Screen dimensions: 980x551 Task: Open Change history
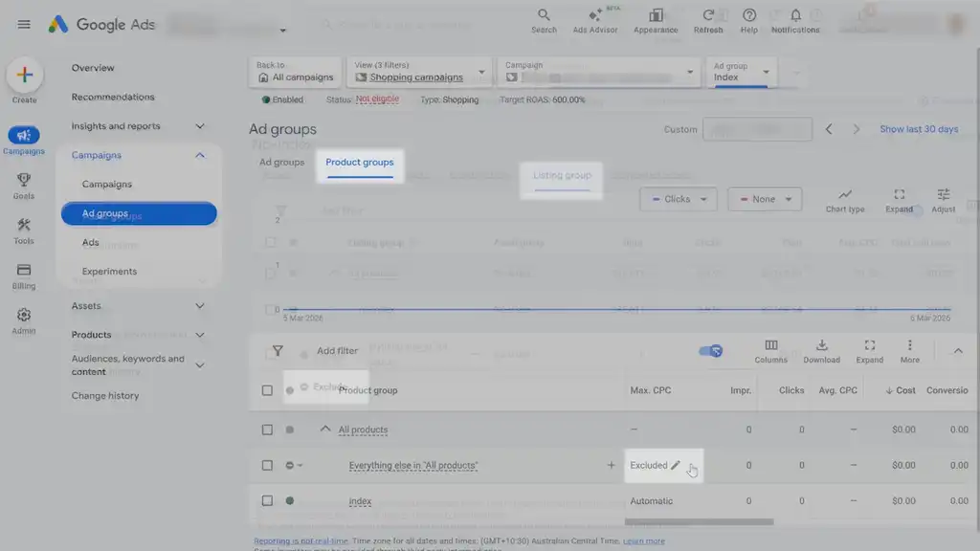tap(105, 395)
